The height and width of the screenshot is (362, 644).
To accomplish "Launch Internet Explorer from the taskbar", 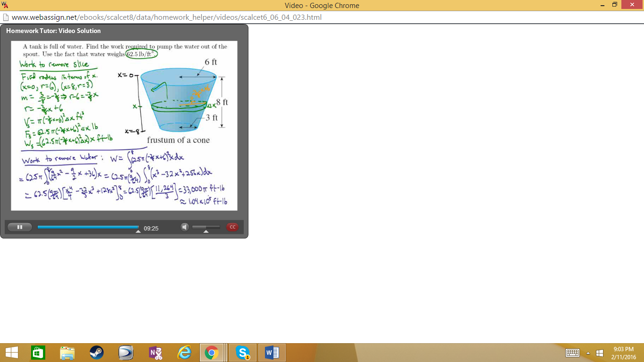I will 184,353.
